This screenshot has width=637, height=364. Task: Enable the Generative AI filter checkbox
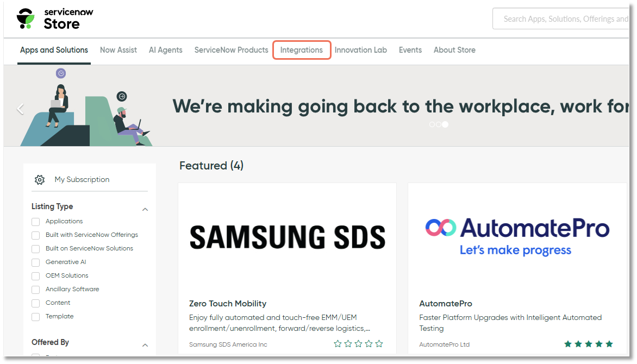coord(36,262)
